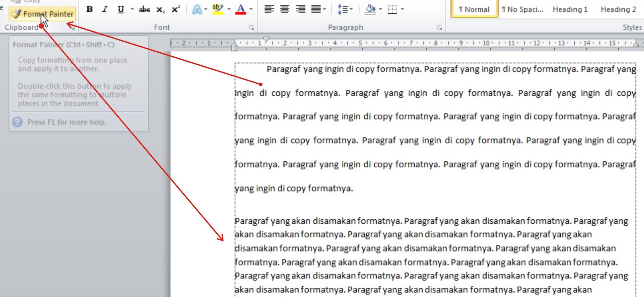Open the Shading color dropdown arrow
Image resolution: width=644 pixels, height=297 pixels.
click(380, 9)
